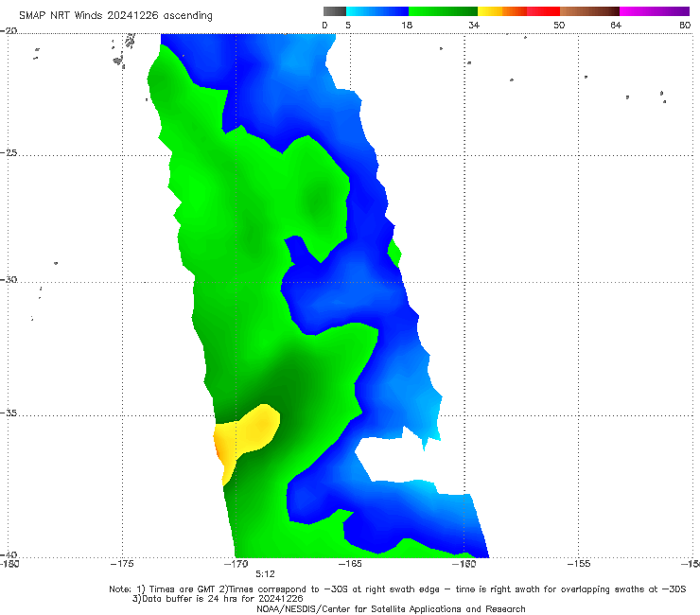Viewport: 700px width, 615px height.
Task: Click the latitude label '-25'
Action: pos(9,152)
